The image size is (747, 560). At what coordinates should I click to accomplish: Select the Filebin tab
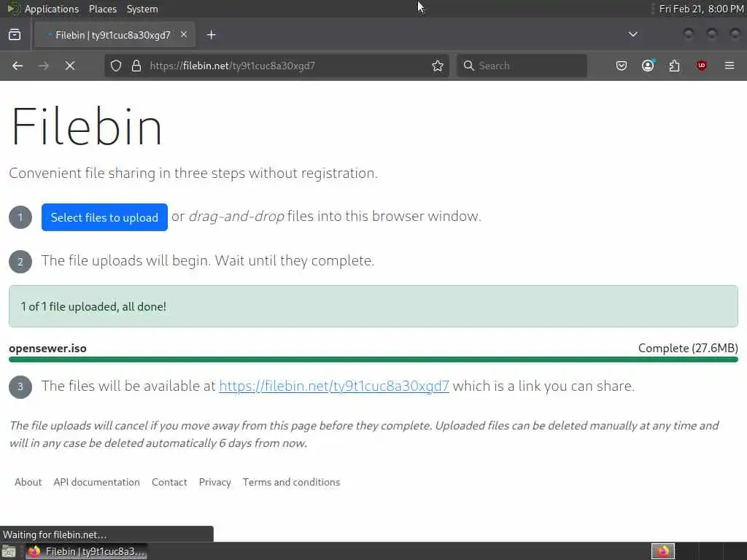click(x=113, y=35)
